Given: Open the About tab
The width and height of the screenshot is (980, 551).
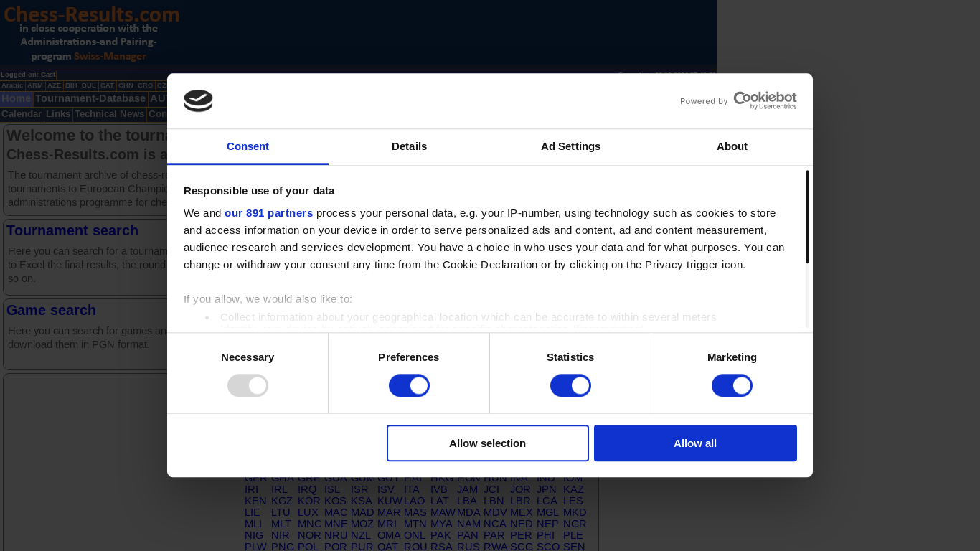Looking at the screenshot, I should tap(732, 146).
